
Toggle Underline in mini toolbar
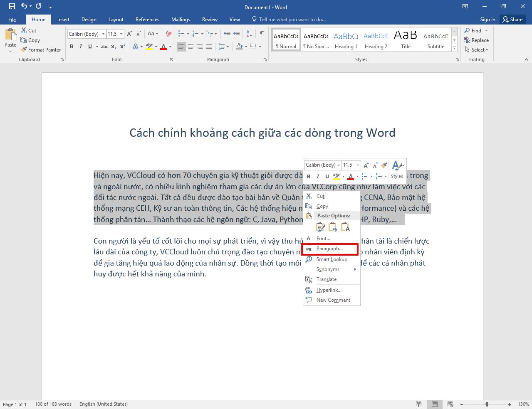(327, 177)
